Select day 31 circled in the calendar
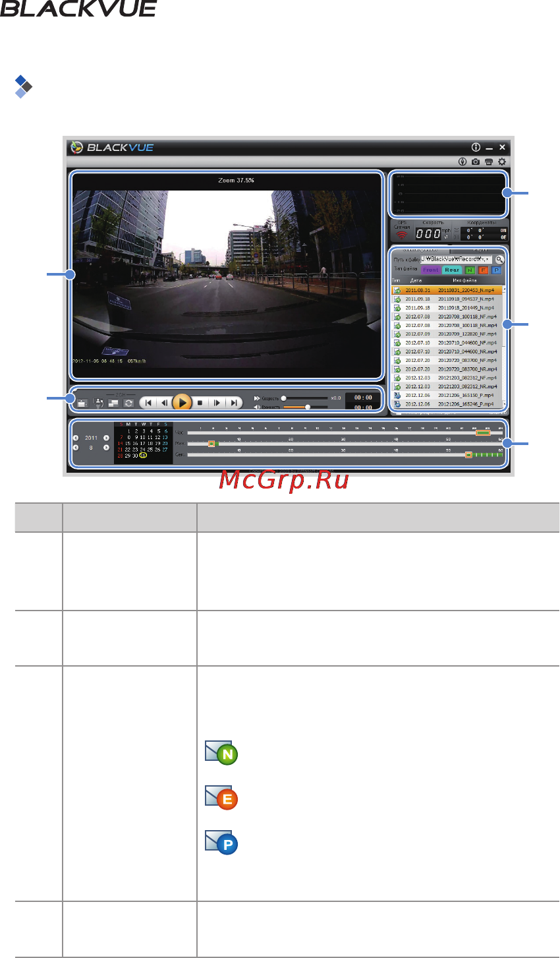Image resolution: width=560 pixels, height=958 pixels. (142, 455)
